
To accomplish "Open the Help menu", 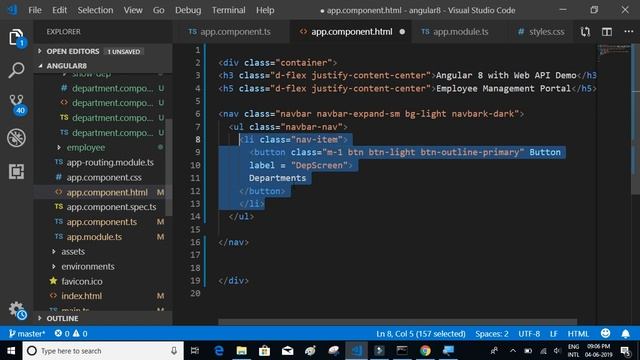I will (x=265, y=10).
